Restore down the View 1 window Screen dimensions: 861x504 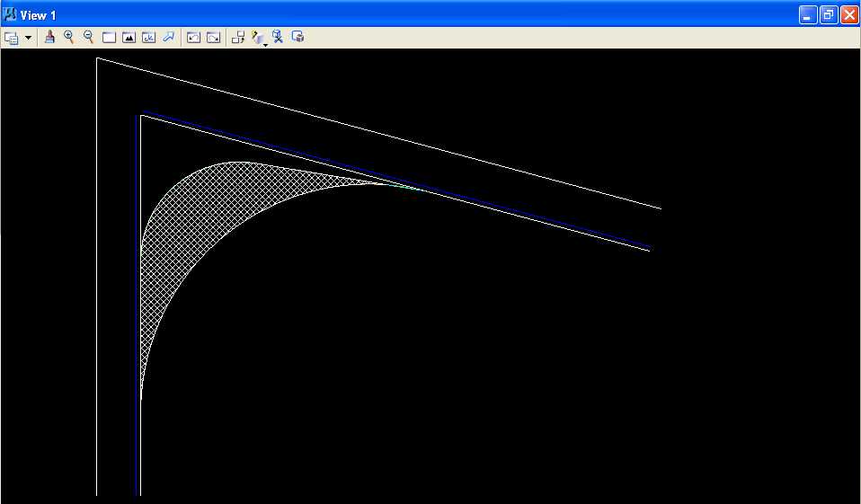[x=828, y=14]
